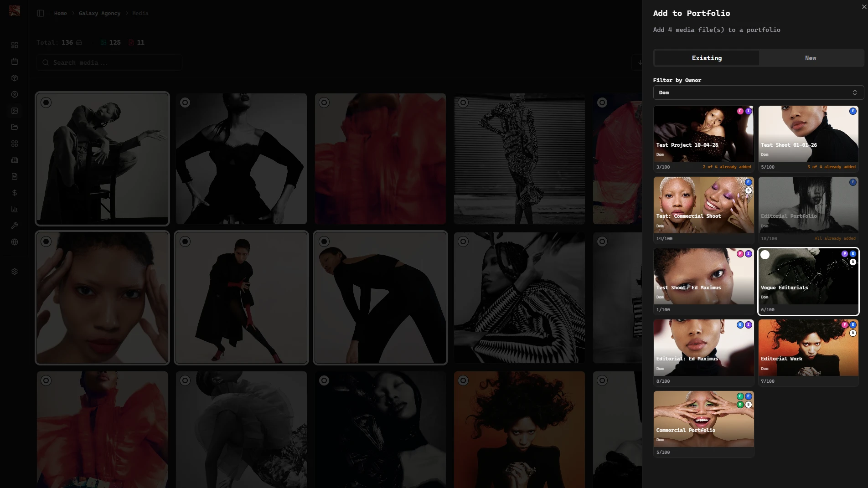Click the magnifier icon in Search media
This screenshot has height=488, width=868.
[46, 62]
